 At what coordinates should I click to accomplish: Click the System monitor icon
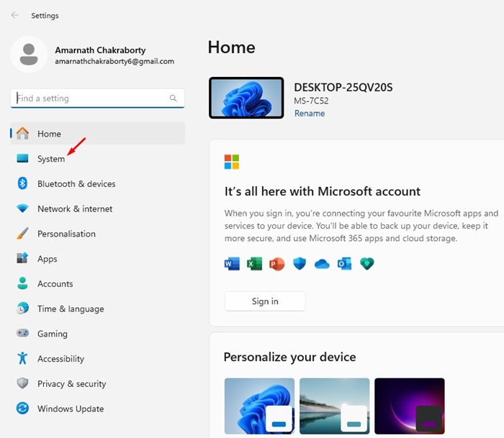(22, 158)
